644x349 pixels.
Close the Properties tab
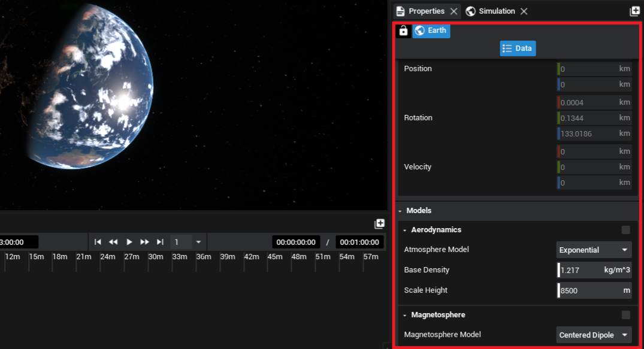pyautogui.click(x=454, y=11)
